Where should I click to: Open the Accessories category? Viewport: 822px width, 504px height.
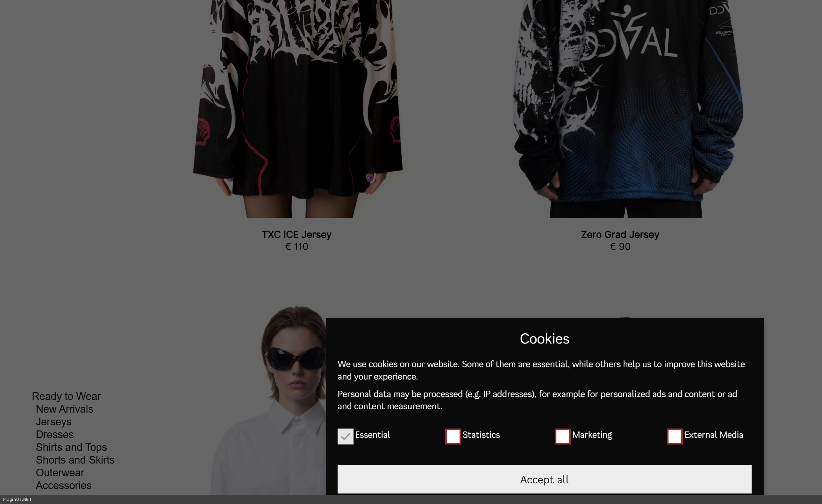63,485
